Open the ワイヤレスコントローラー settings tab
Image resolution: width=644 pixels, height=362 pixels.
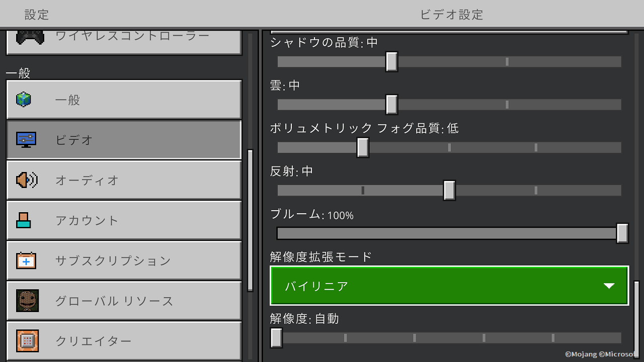(124, 42)
